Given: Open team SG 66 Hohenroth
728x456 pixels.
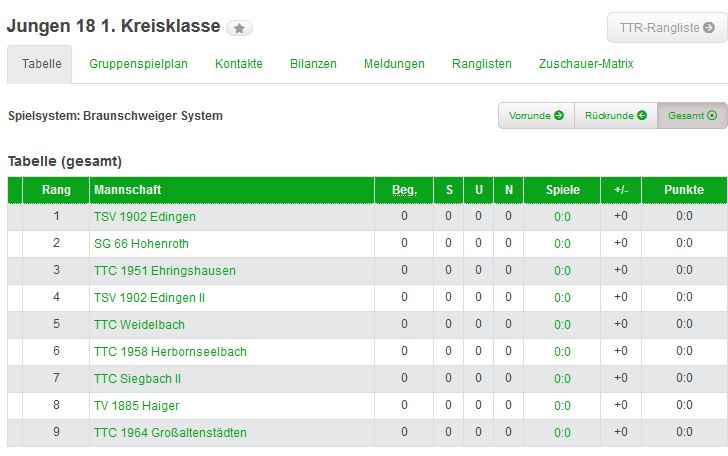Looking at the screenshot, I should [141, 244].
